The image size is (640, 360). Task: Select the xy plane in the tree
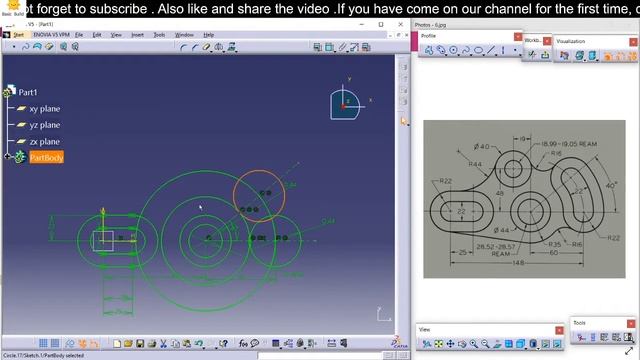tap(44, 109)
